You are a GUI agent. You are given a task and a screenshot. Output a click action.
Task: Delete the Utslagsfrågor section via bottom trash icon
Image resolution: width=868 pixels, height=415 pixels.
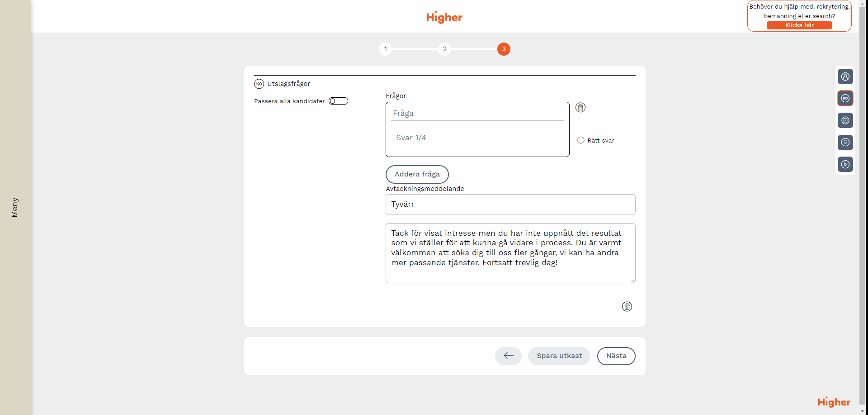coord(627,307)
